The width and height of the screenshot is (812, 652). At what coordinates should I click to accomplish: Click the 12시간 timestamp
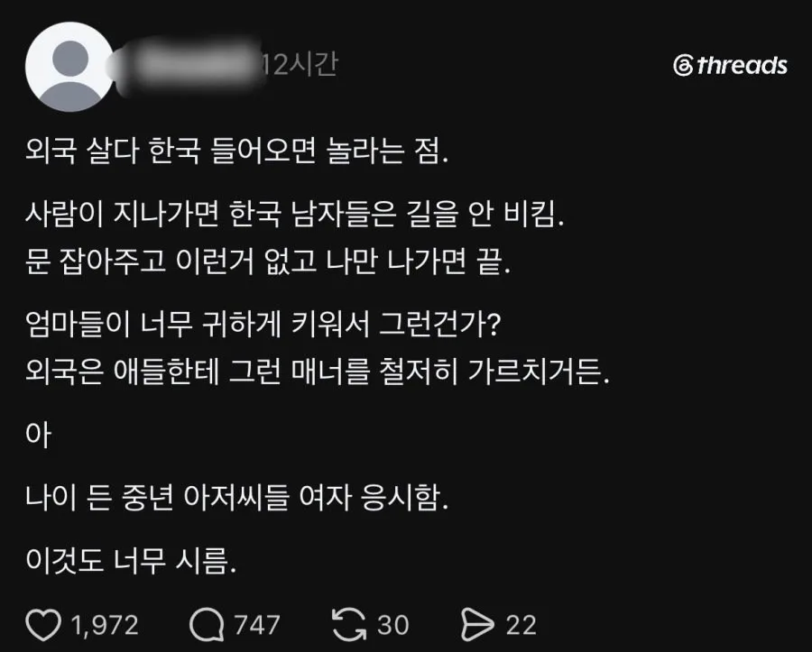click(300, 65)
